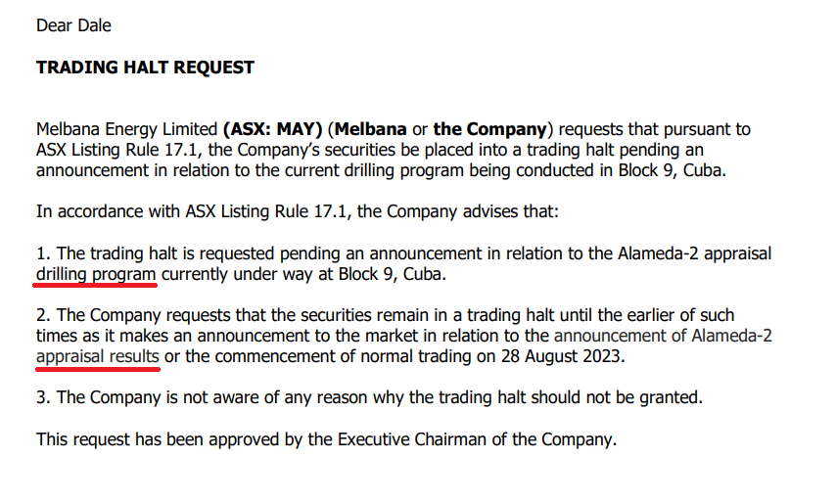Screen dimensions: 836x504
Task: Click the numeral '3.' starting the third item
Action: tap(43, 397)
